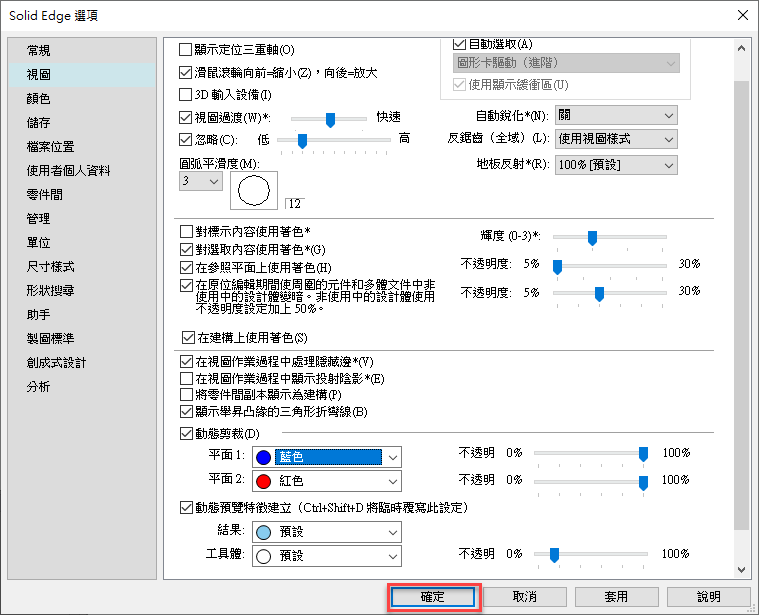Image resolution: width=759 pixels, height=615 pixels.
Task: Click 工具體 不透明 slider thumb
Action: (x=554, y=555)
